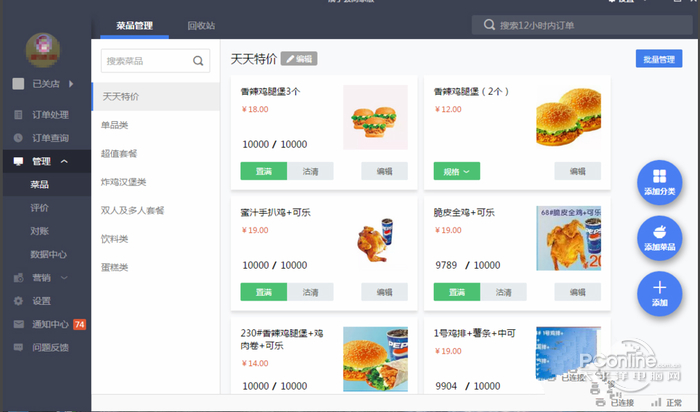Click the 管理 monitor icon
This screenshot has height=412, width=700.
[x=18, y=161]
